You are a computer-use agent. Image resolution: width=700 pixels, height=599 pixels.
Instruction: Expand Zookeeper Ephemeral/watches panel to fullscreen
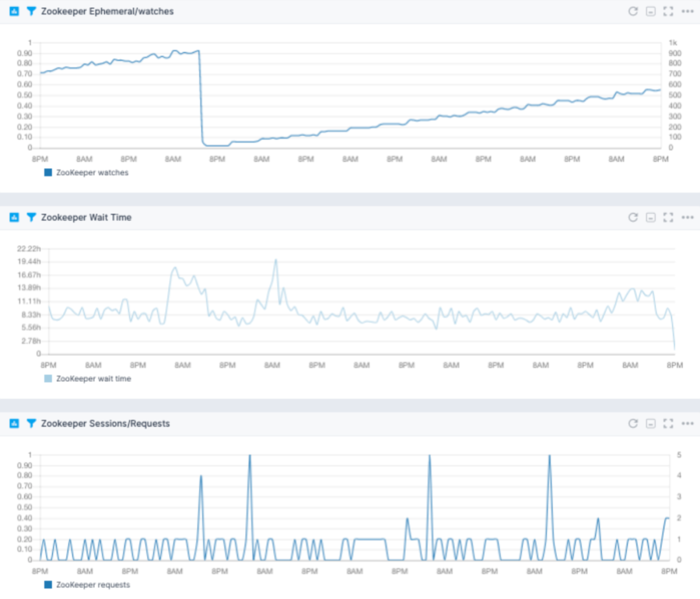click(668, 12)
